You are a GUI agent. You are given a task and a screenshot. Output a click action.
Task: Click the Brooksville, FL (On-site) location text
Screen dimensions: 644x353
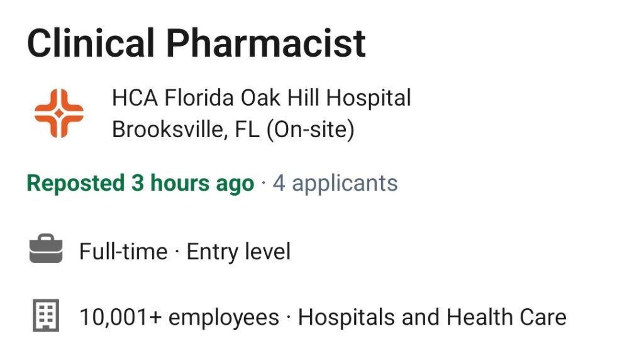point(233,130)
